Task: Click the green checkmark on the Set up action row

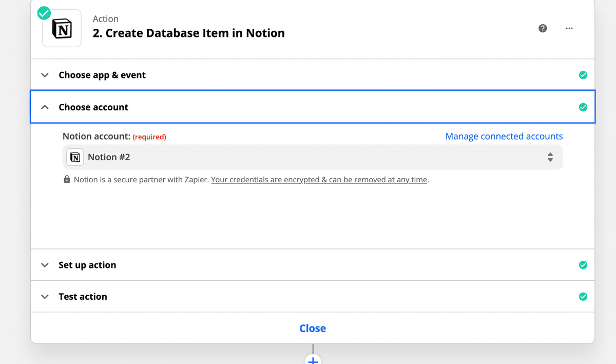Action: tap(583, 265)
